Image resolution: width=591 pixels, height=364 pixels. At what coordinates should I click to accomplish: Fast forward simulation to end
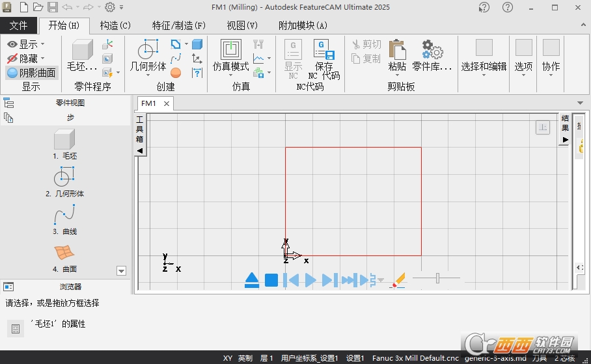point(350,280)
